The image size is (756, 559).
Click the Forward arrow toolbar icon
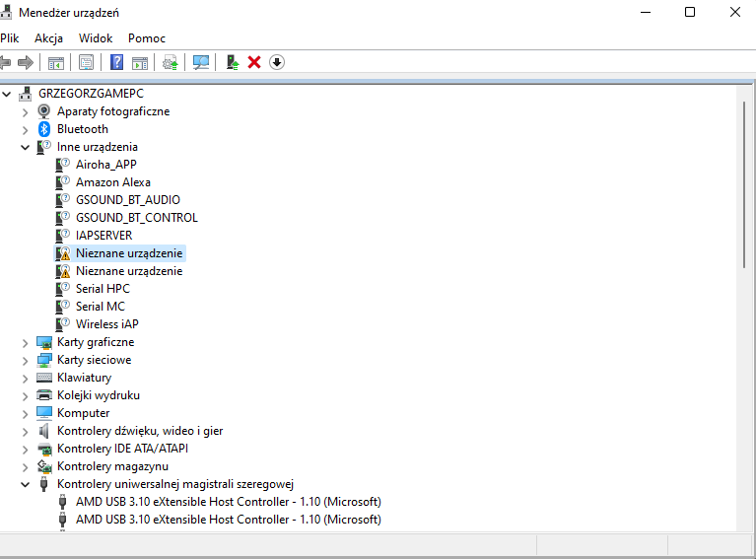25,62
